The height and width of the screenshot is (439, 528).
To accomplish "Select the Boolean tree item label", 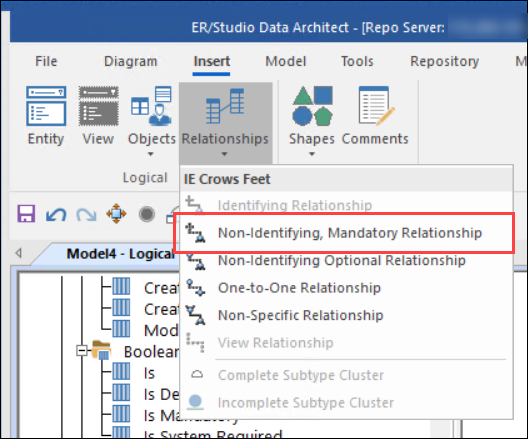I will click(152, 352).
